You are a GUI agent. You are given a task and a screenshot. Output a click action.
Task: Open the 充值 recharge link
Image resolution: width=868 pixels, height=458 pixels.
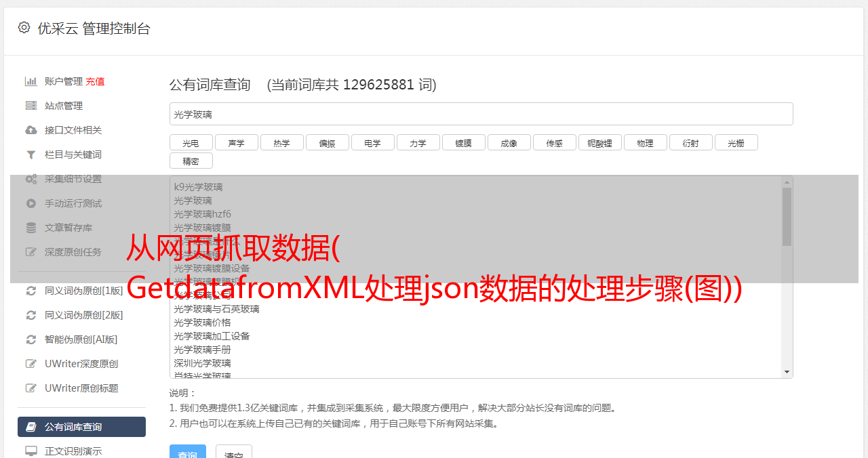(x=95, y=81)
